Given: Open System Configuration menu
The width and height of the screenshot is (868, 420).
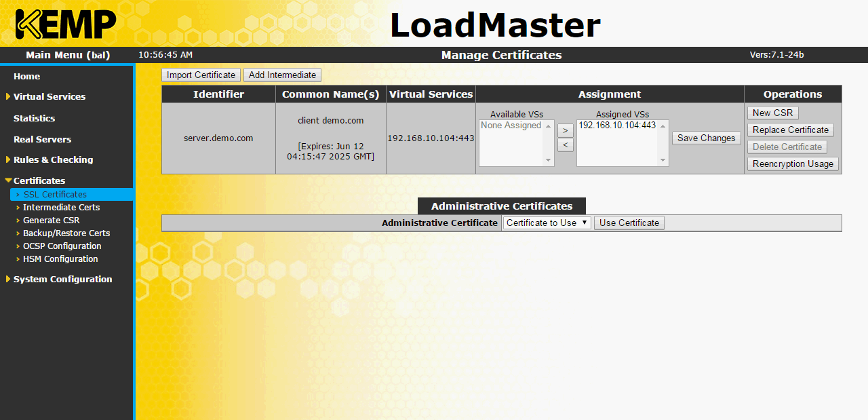Looking at the screenshot, I should 62,279.
